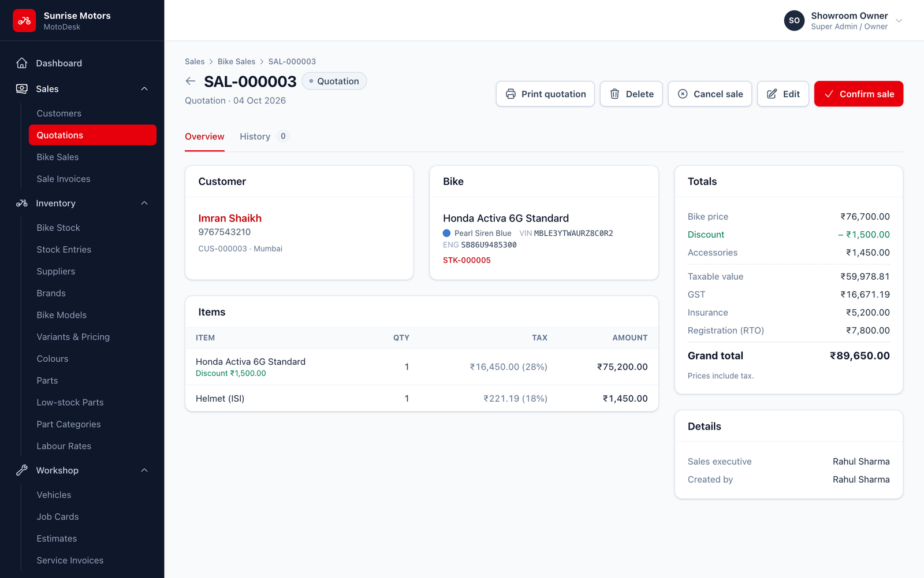Click the VIN MBLE3YTWAURZ8C0R2 text
Image resolution: width=924 pixels, height=578 pixels.
click(566, 233)
